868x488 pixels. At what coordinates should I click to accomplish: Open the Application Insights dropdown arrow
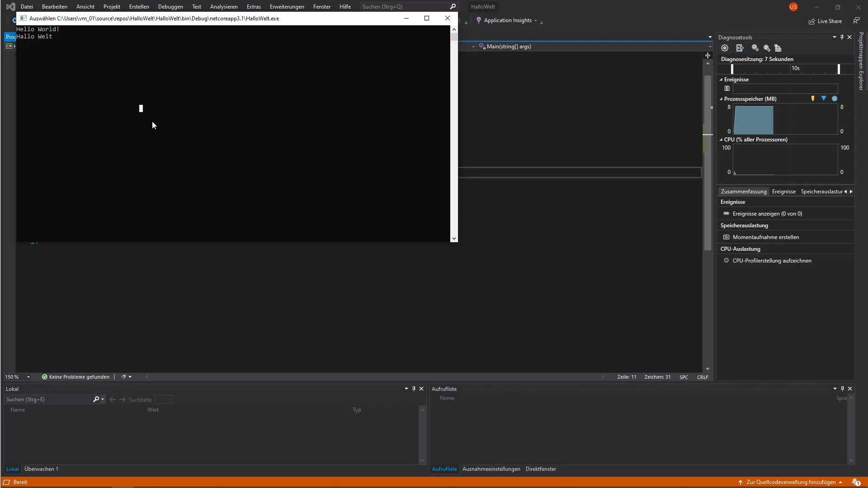click(536, 21)
